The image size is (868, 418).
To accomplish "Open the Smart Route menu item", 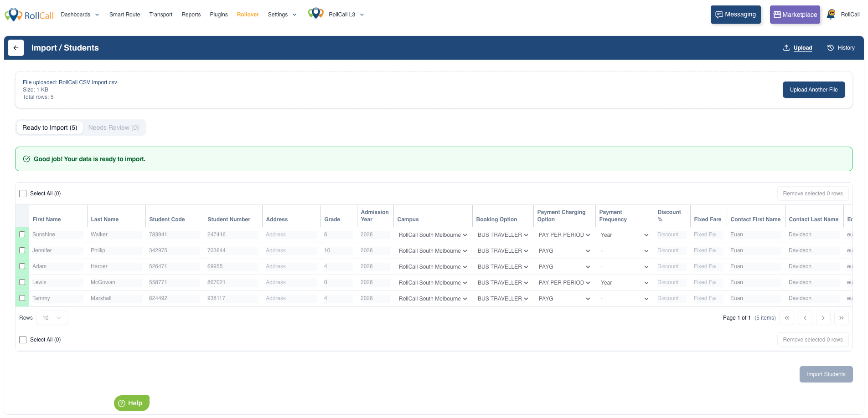I will [124, 15].
